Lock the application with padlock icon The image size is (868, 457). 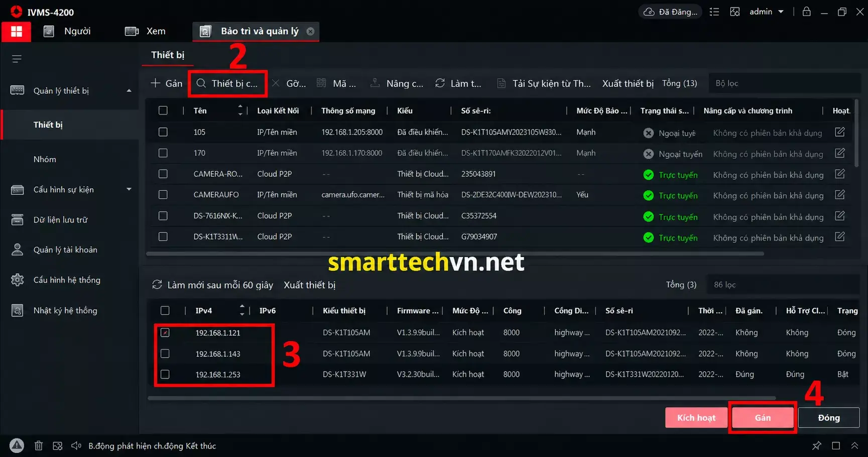point(806,12)
